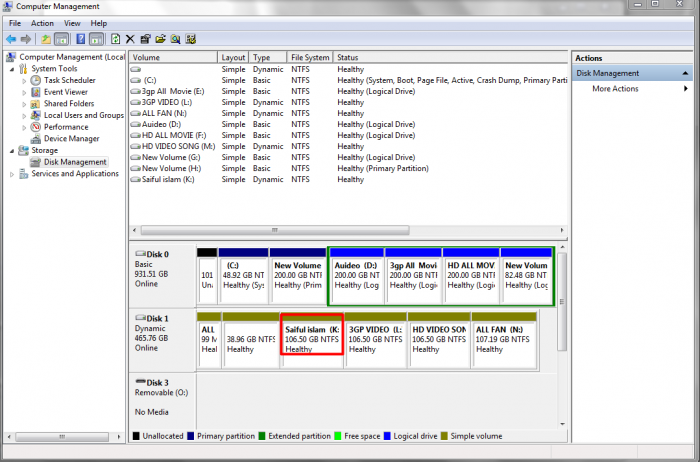
Task: Select the 3gp All Movie (E:) row
Action: (348, 91)
